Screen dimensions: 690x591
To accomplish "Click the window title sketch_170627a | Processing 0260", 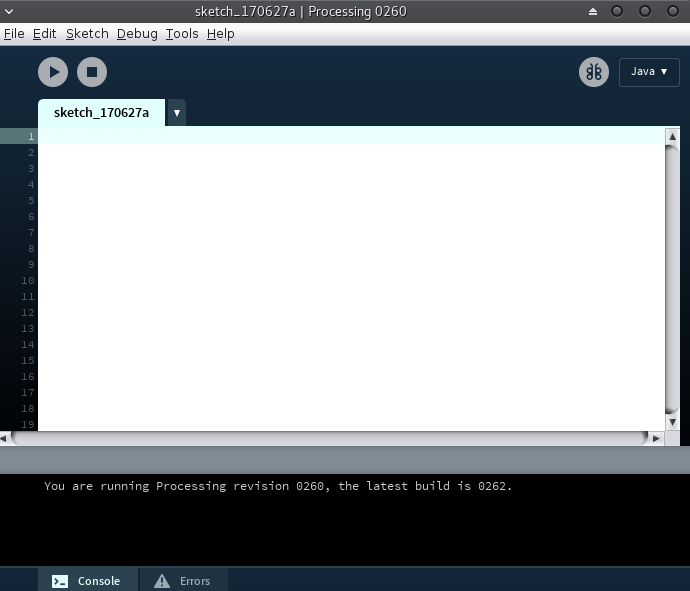I will (x=301, y=11).
